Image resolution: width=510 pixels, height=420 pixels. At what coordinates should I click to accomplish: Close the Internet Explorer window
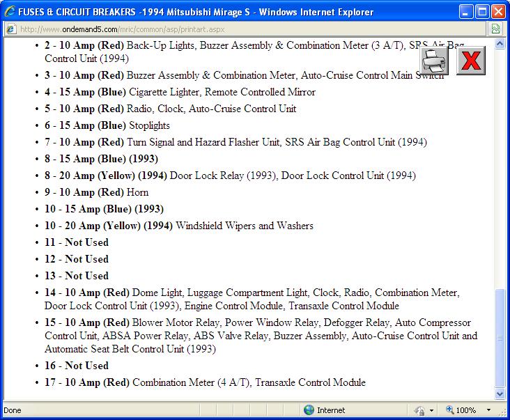tap(498, 12)
